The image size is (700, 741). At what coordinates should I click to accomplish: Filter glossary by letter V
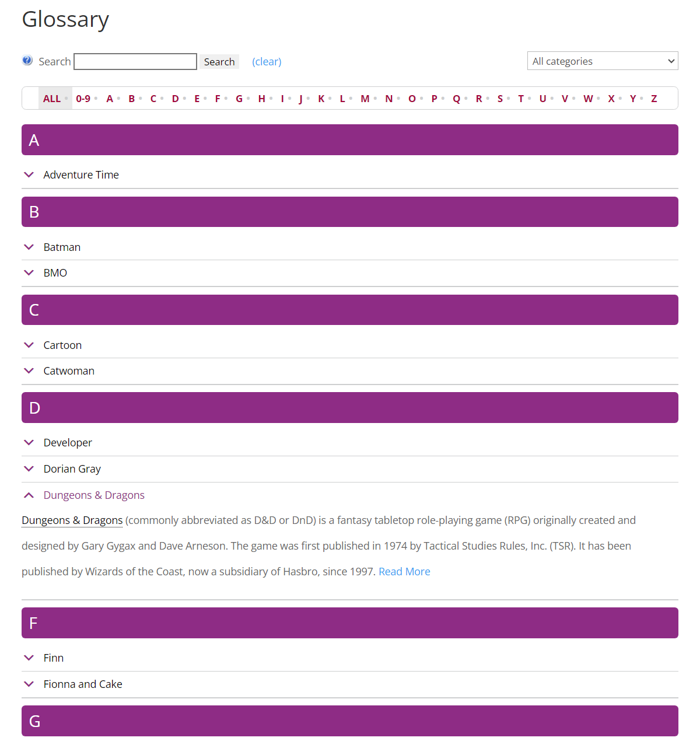565,99
